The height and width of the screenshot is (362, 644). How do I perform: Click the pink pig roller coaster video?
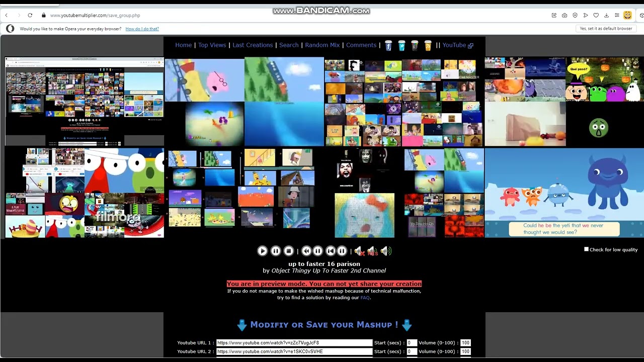pos(204,79)
